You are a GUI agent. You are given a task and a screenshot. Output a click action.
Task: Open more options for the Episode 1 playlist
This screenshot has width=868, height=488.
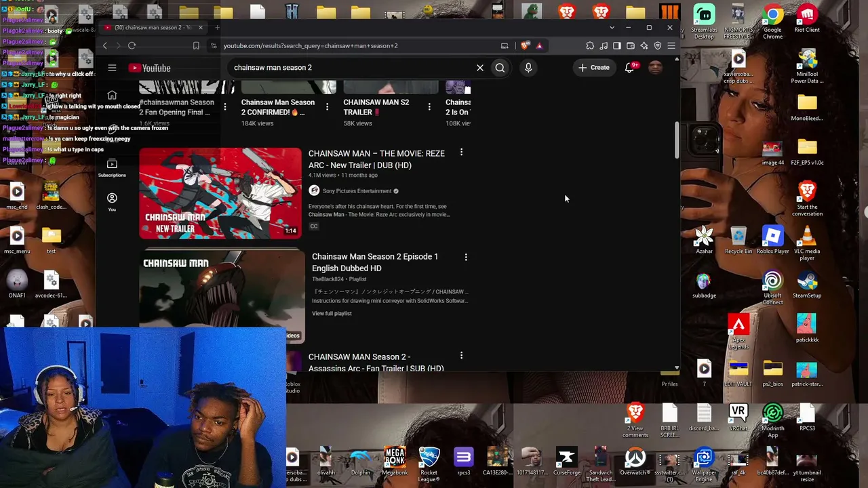pos(465,257)
